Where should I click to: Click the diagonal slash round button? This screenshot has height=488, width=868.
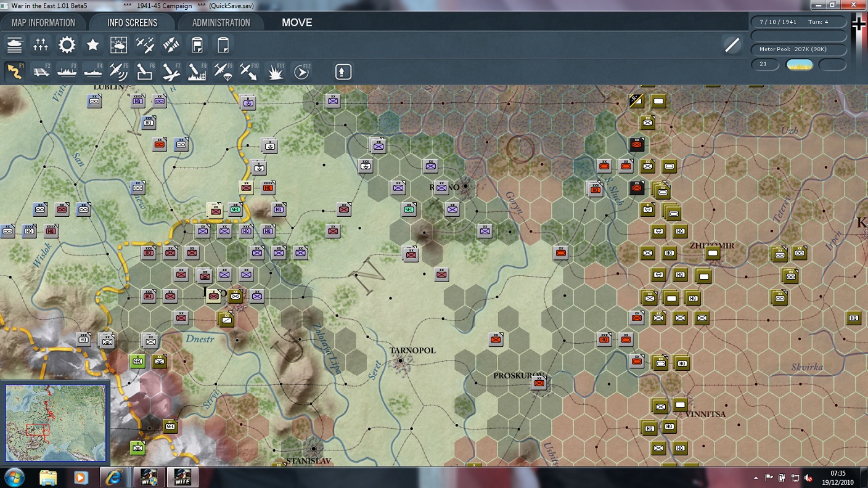point(732,44)
